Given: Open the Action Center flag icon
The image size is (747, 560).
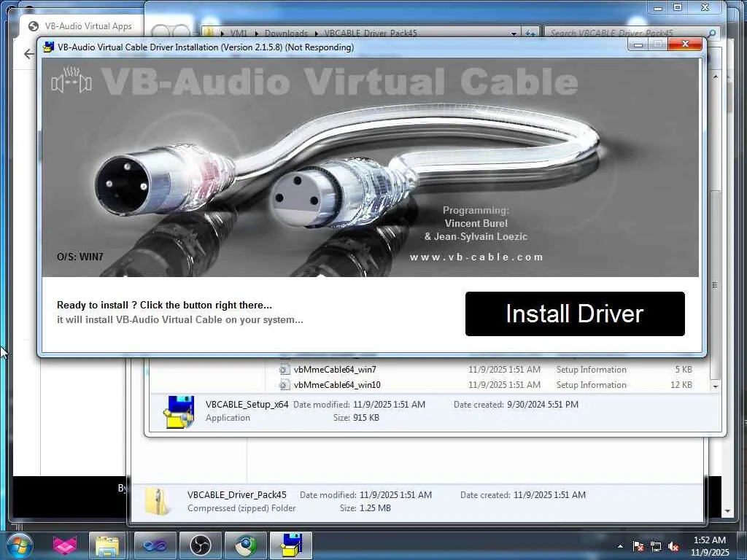Looking at the screenshot, I should click(638, 547).
